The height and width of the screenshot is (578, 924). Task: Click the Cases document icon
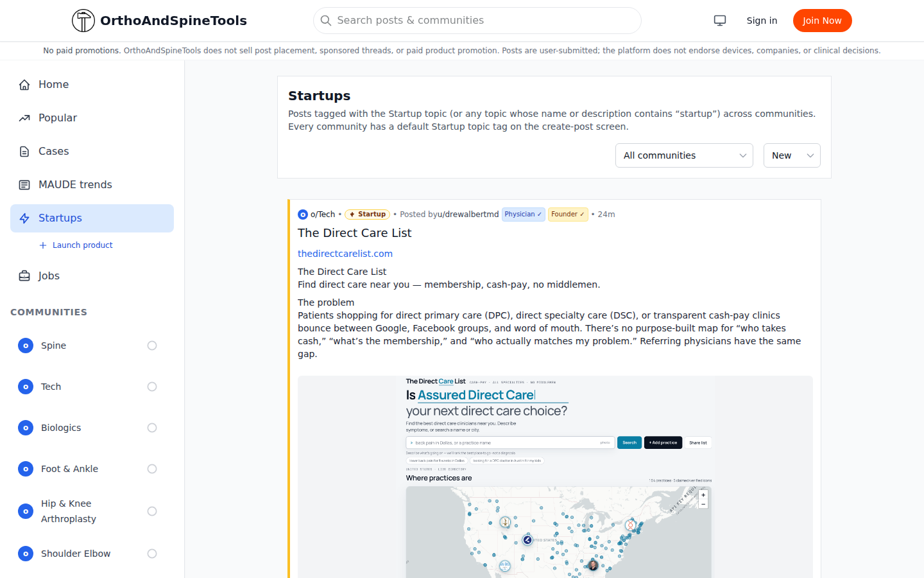pyautogui.click(x=24, y=152)
